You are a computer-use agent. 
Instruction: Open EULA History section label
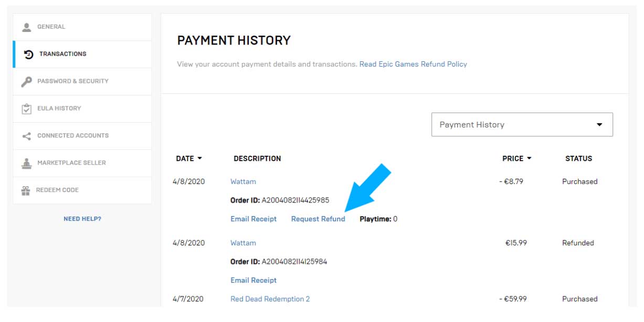click(59, 109)
